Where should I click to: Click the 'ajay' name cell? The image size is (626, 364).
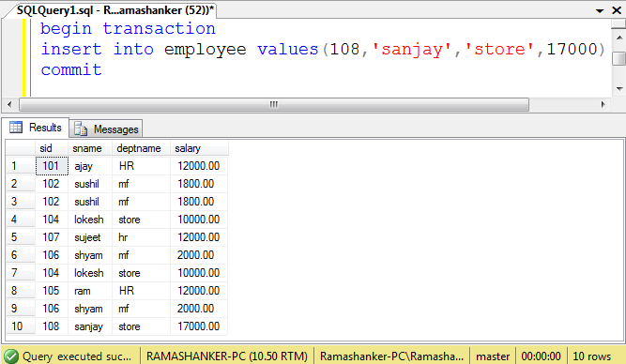click(90, 166)
